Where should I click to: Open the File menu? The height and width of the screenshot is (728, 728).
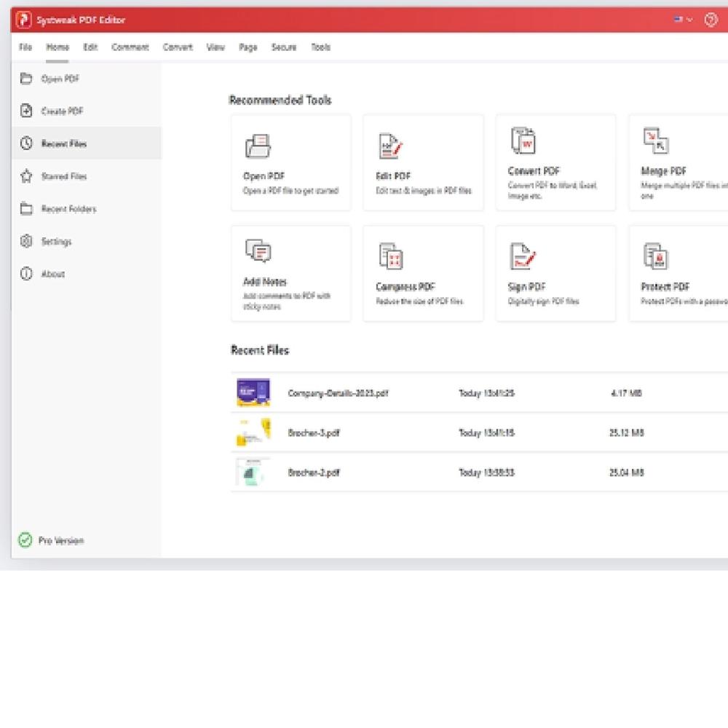[25, 47]
